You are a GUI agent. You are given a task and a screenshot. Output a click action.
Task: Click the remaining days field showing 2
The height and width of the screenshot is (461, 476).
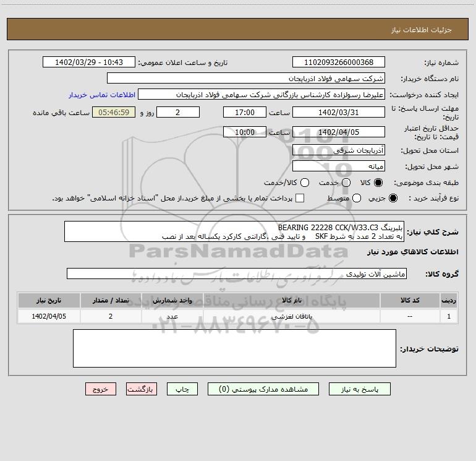click(x=178, y=112)
